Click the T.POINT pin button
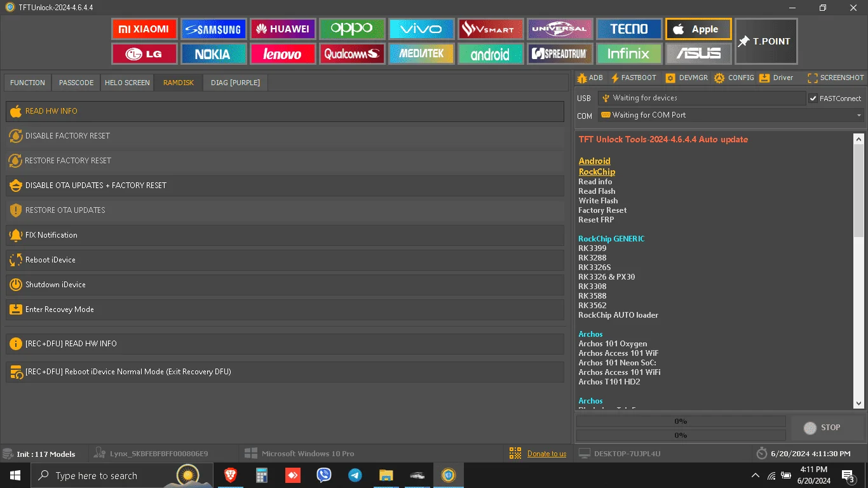 [766, 41]
